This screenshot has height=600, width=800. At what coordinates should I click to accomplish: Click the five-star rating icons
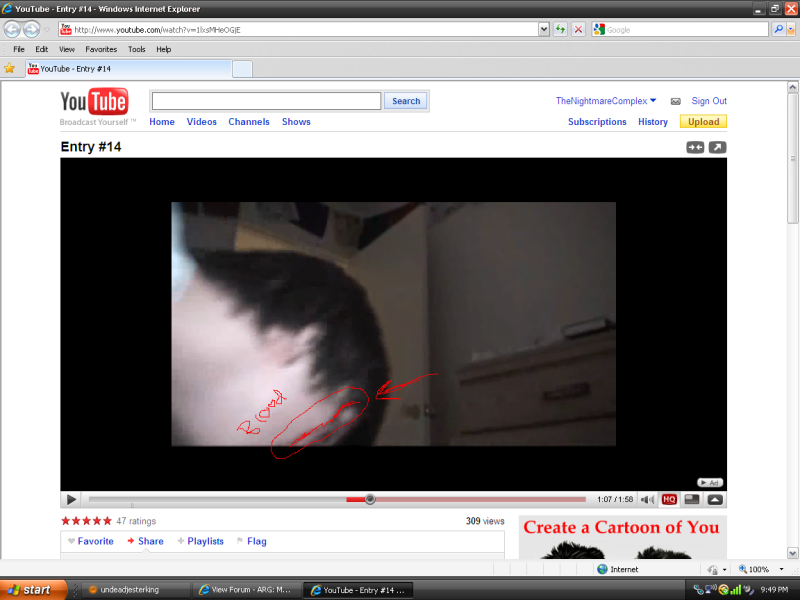pyautogui.click(x=86, y=521)
